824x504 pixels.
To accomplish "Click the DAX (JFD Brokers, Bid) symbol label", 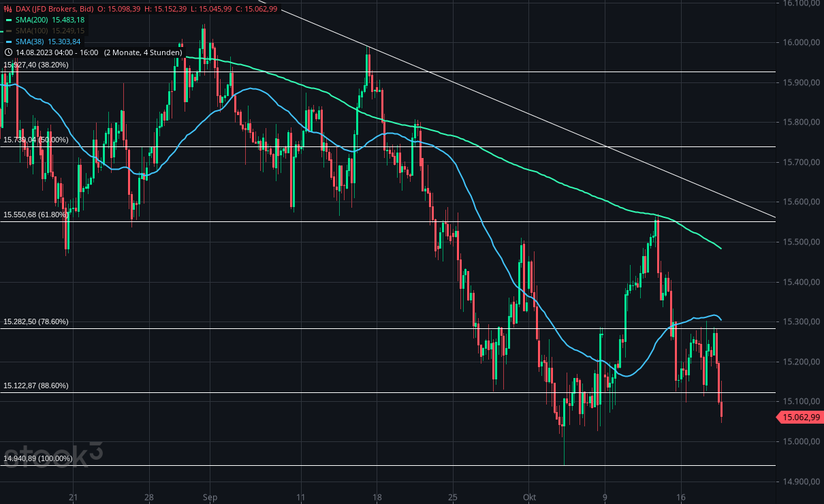I will click(x=53, y=9).
